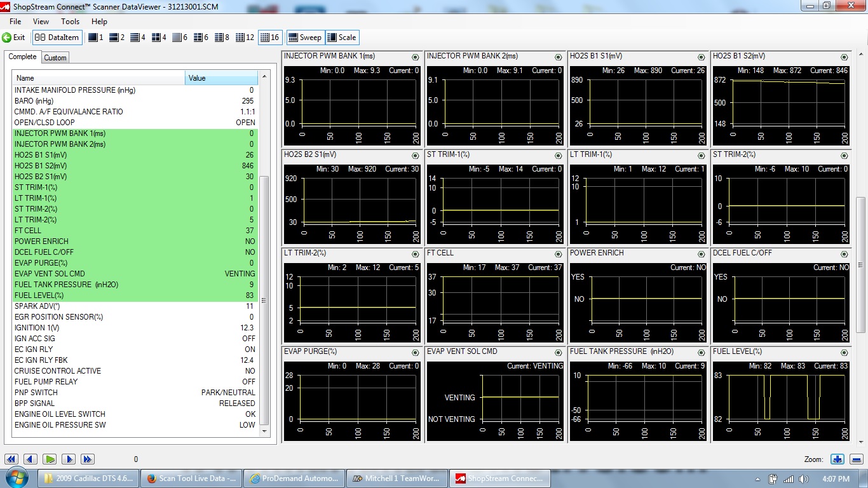
Task: Click the DCEL FUEL C/OFF graph corner button
Action: click(x=844, y=254)
